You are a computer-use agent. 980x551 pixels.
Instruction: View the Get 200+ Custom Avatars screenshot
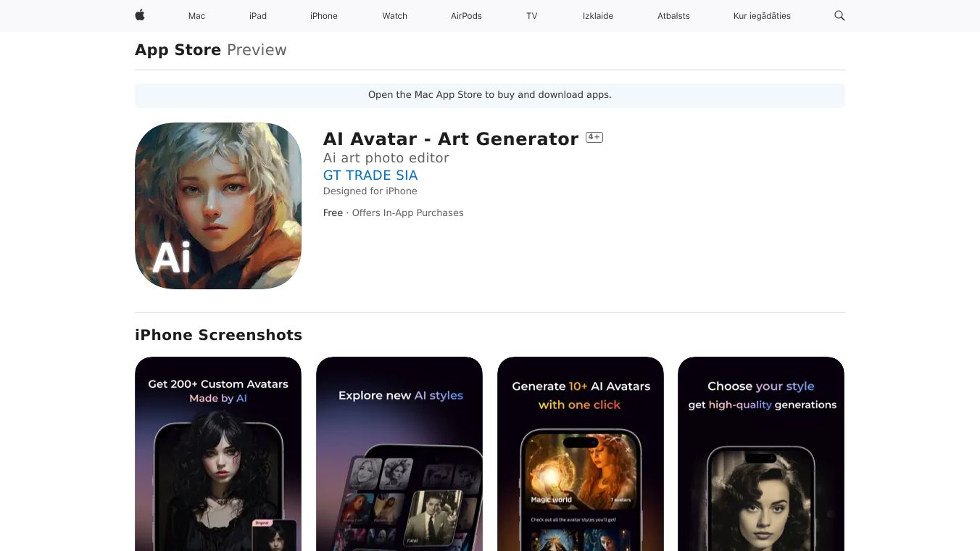tap(218, 454)
